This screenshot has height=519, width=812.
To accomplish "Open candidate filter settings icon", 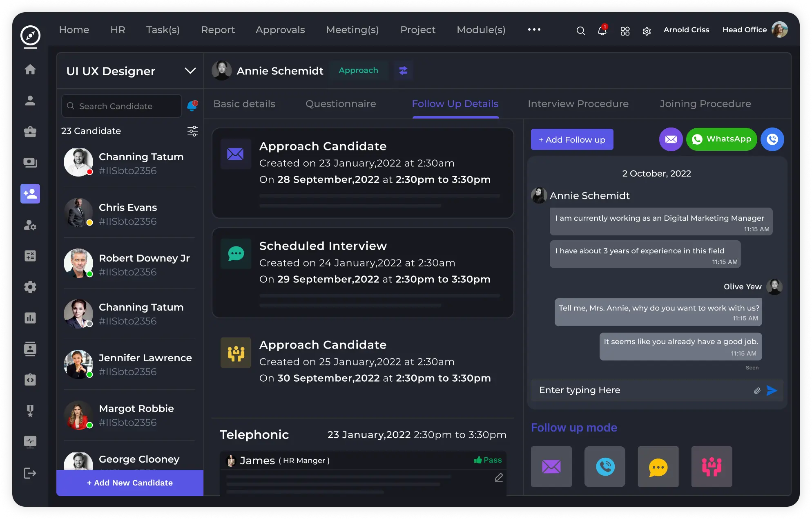I will coord(192,131).
